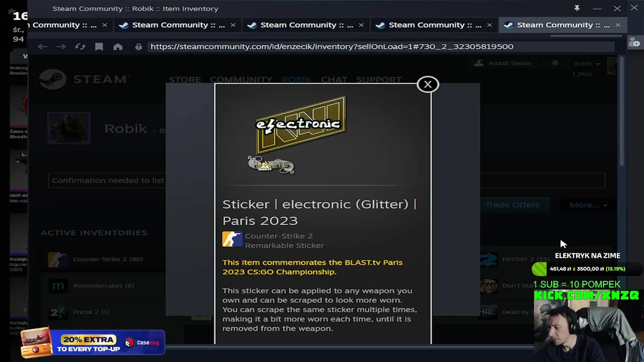Image resolution: width=644 pixels, height=362 pixels.
Task: Go forward with the browser forward arrow
Action: [x=61, y=47]
